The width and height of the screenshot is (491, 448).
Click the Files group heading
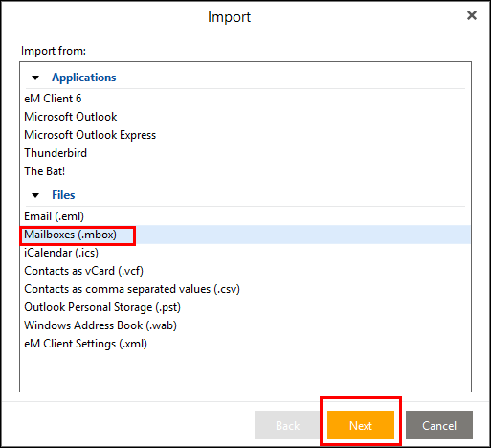63,195
